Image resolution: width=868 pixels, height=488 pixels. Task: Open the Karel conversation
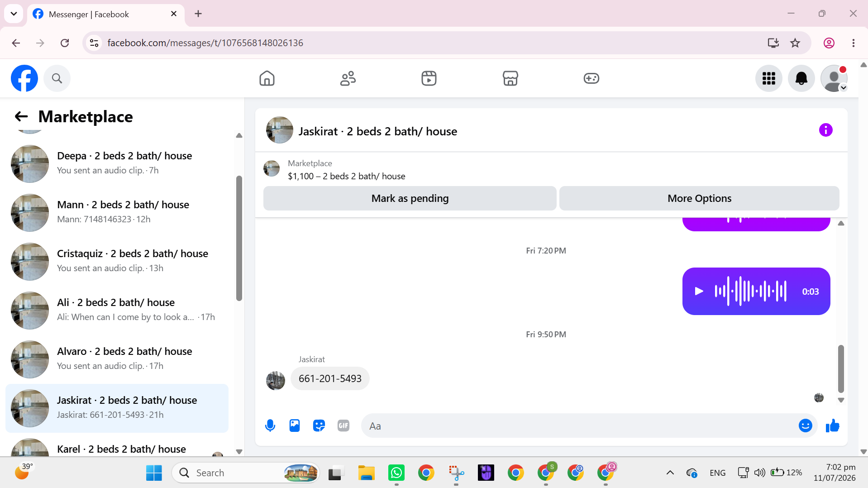click(117, 446)
